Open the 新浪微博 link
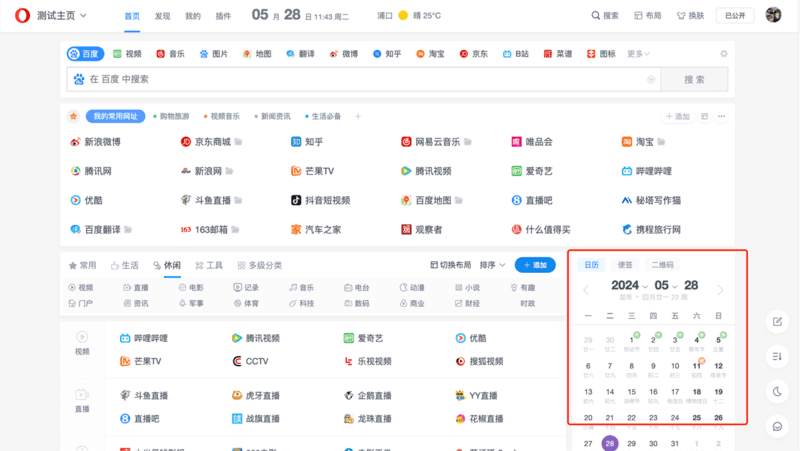The height and width of the screenshot is (451, 800). click(95, 142)
